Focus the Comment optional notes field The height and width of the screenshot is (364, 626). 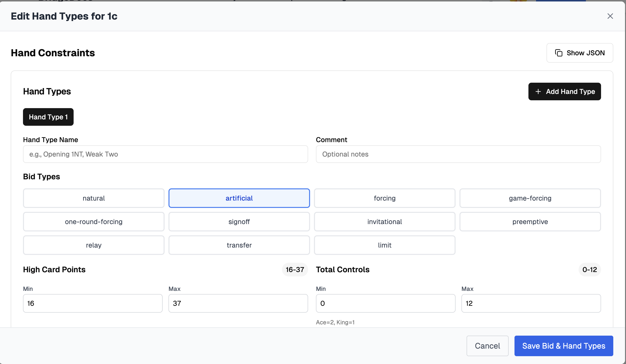[x=458, y=154]
